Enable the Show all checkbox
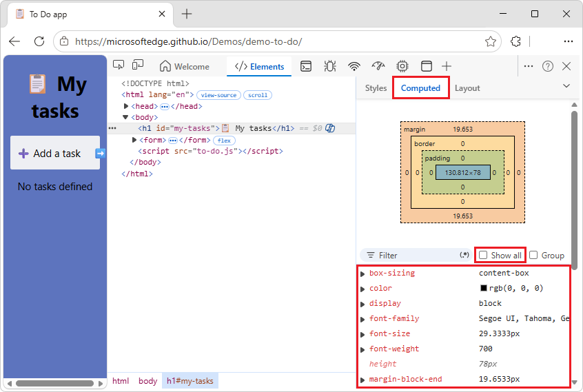The height and width of the screenshot is (392, 583). coord(483,255)
